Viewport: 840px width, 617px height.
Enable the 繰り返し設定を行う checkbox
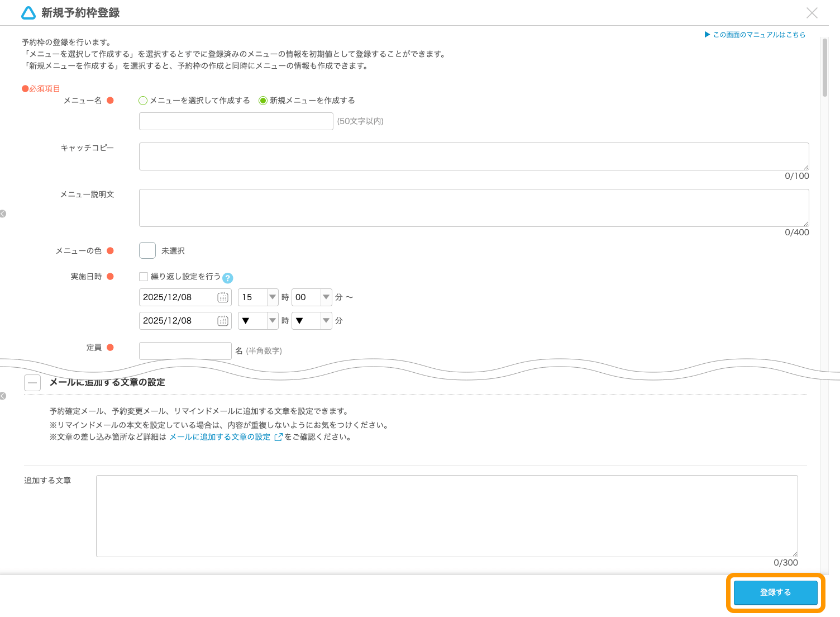pyautogui.click(x=143, y=276)
